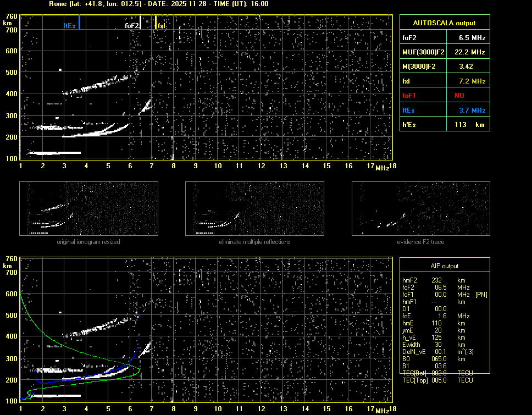
Task: Click the yellow fxI marker on top ionogram
Action: (x=156, y=23)
